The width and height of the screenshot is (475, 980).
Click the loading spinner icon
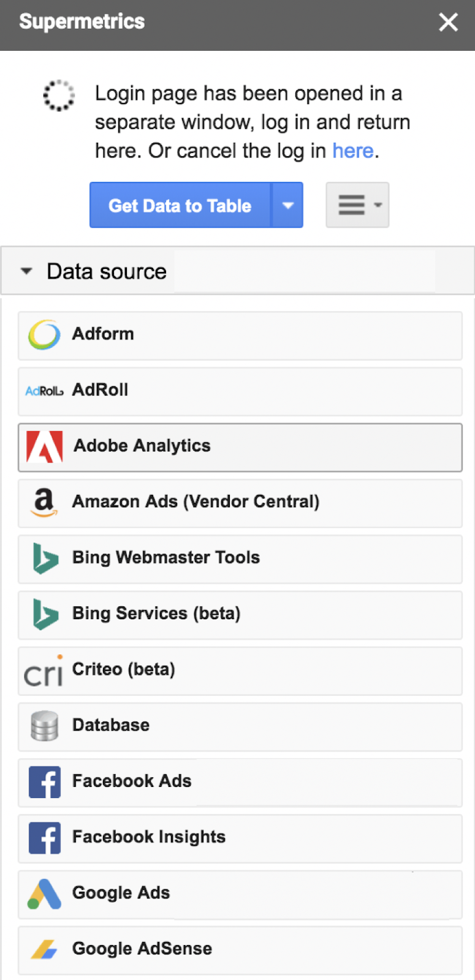pos(59,96)
